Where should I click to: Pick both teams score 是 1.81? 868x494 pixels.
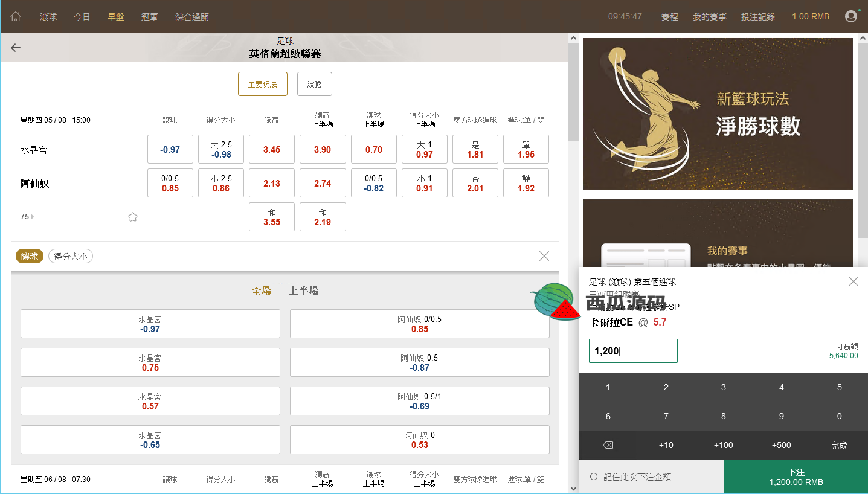[x=475, y=149]
